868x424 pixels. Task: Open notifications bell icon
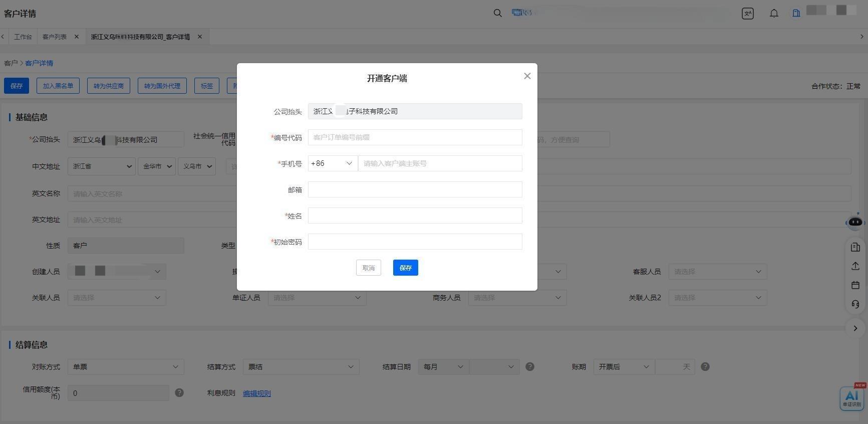click(x=774, y=14)
